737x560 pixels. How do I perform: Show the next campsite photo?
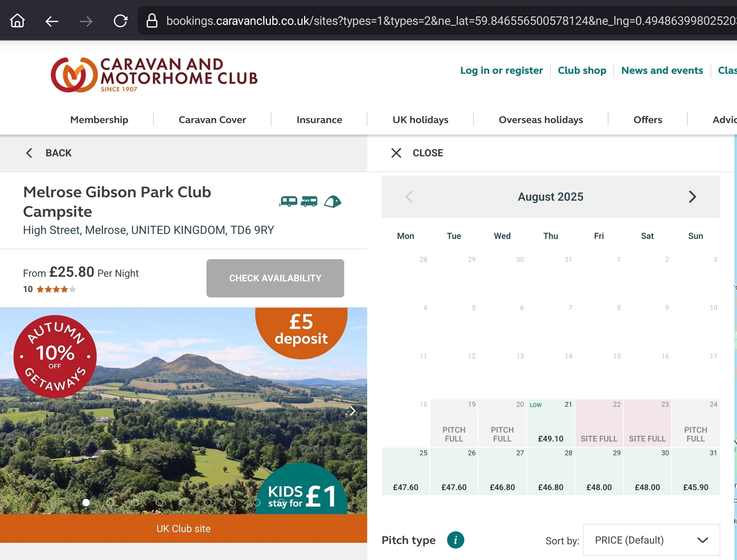352,411
